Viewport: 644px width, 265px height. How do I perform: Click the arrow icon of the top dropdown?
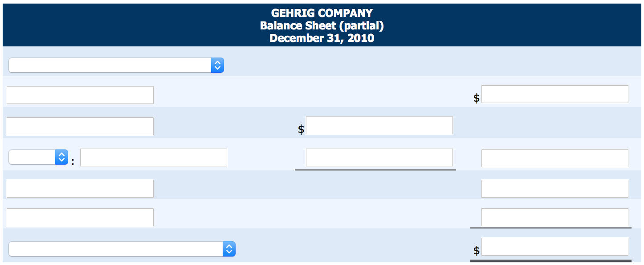pos(217,65)
